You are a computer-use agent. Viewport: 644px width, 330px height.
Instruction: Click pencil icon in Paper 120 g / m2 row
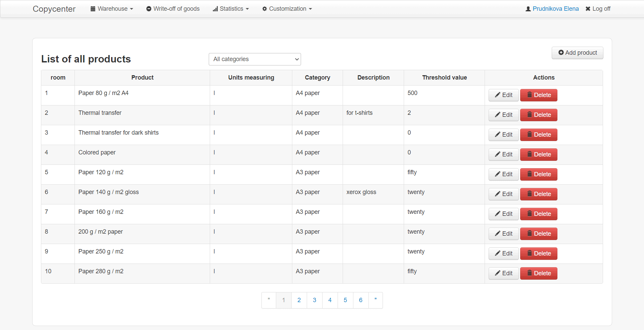(498, 174)
